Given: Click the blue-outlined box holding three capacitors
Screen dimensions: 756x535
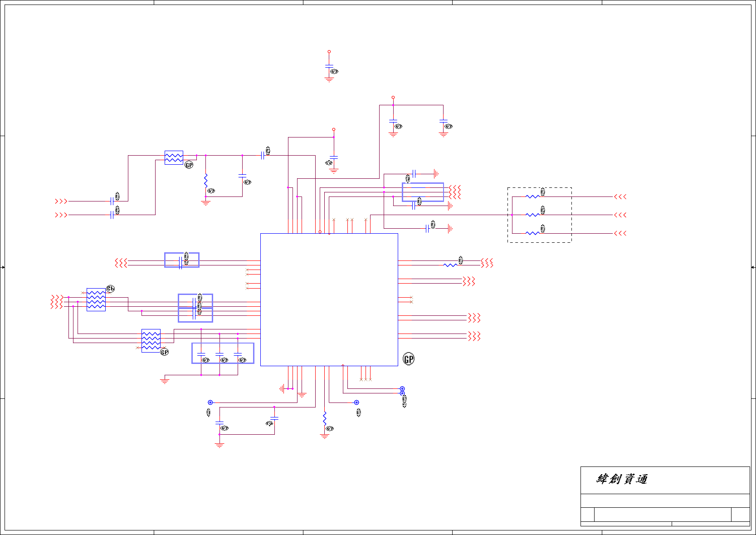Looking at the screenshot, I should tap(223, 353).
